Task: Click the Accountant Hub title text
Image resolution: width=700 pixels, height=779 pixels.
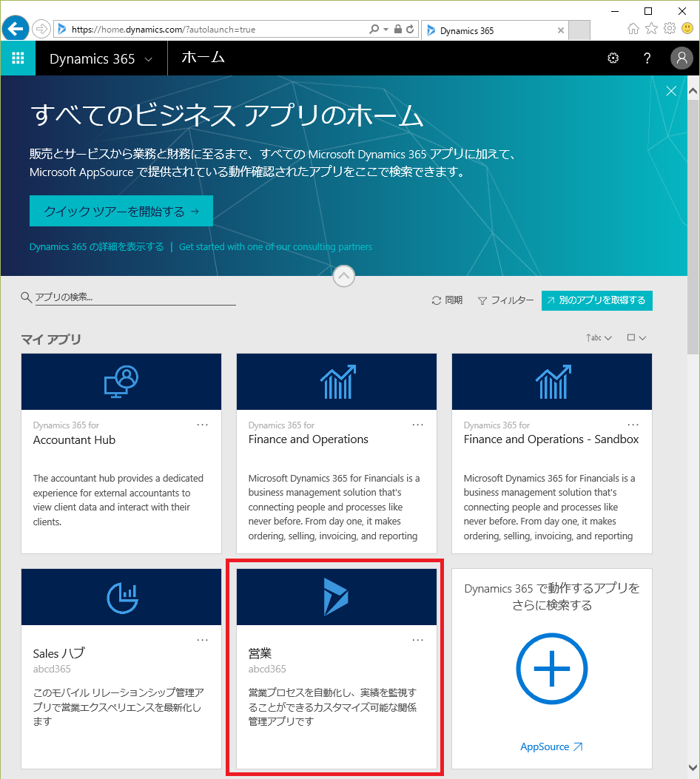Action: [x=74, y=440]
